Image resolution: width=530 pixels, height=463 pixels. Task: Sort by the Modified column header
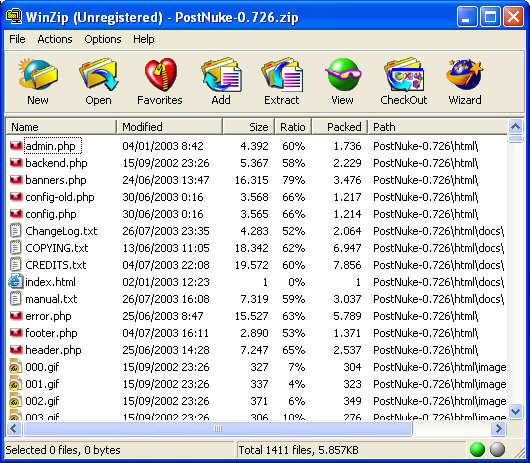tap(169, 127)
